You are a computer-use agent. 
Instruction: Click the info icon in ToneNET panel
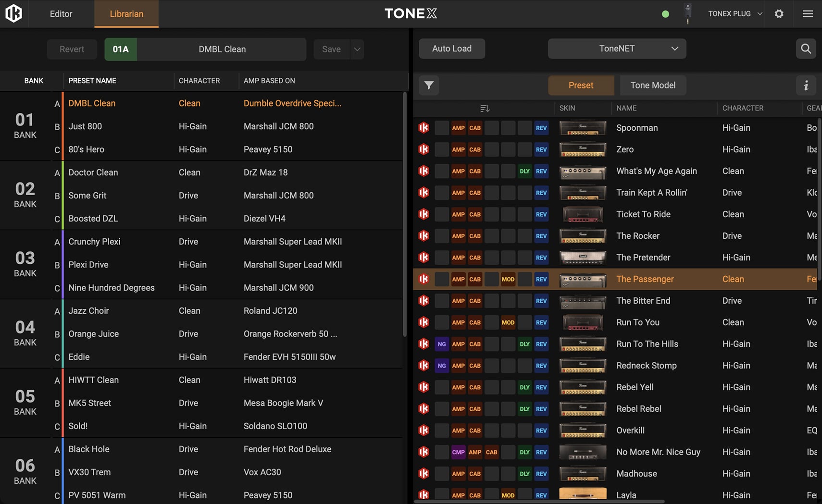806,86
